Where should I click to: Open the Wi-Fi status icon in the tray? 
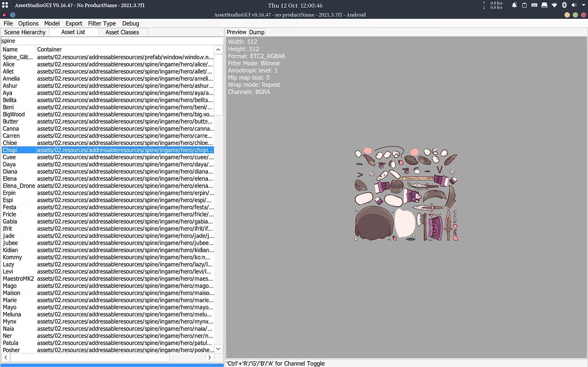point(554,5)
